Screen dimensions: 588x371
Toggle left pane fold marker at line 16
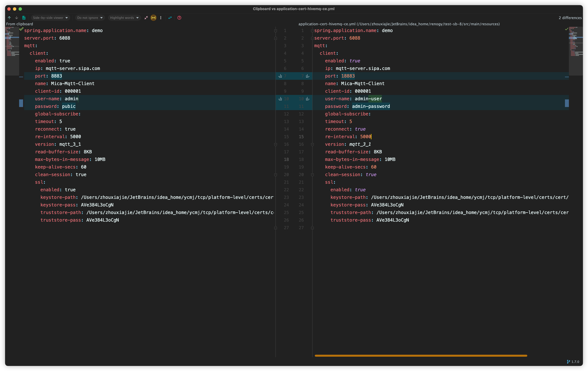275,144
